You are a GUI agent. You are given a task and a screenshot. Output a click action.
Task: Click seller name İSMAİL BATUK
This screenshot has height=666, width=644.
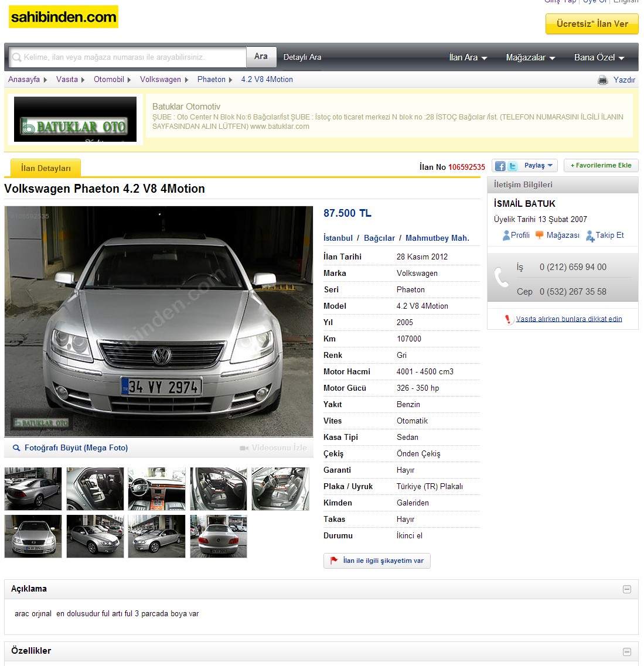(x=524, y=204)
